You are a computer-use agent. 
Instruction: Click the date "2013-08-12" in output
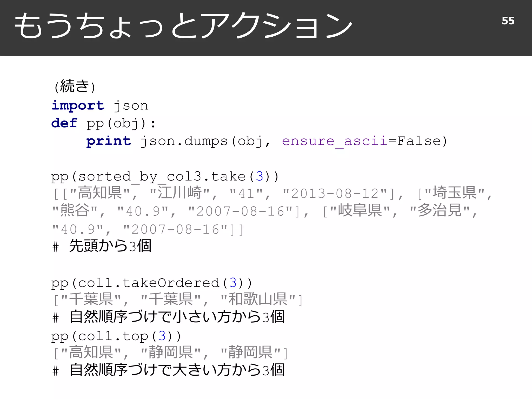[x=335, y=194]
